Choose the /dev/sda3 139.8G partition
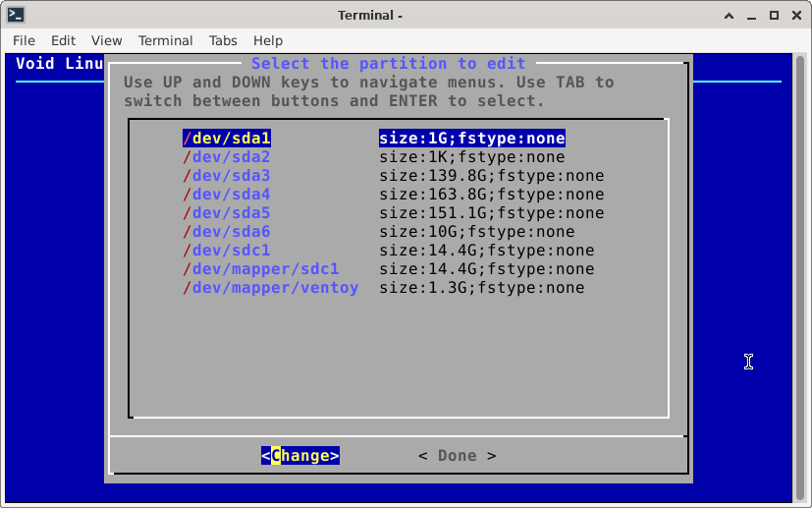 click(227, 176)
